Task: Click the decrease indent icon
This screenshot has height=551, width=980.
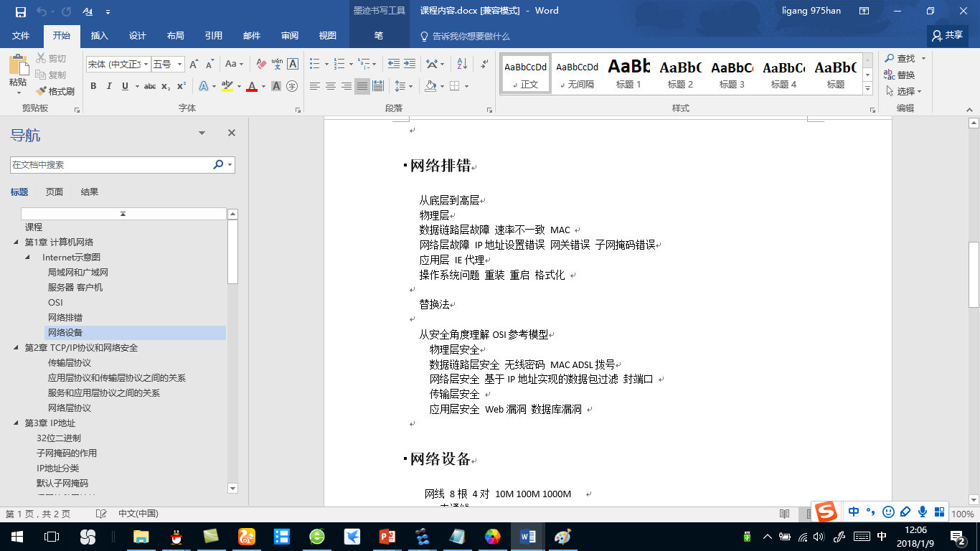Action: click(x=394, y=64)
